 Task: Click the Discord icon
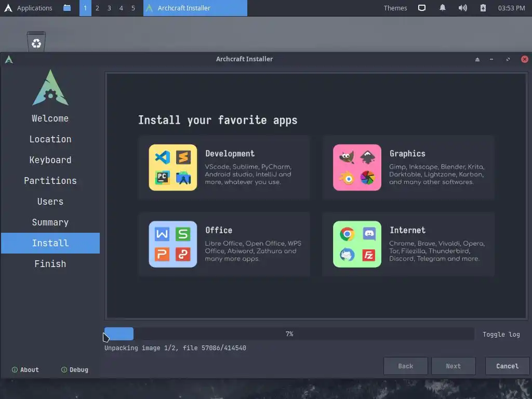pos(369,234)
